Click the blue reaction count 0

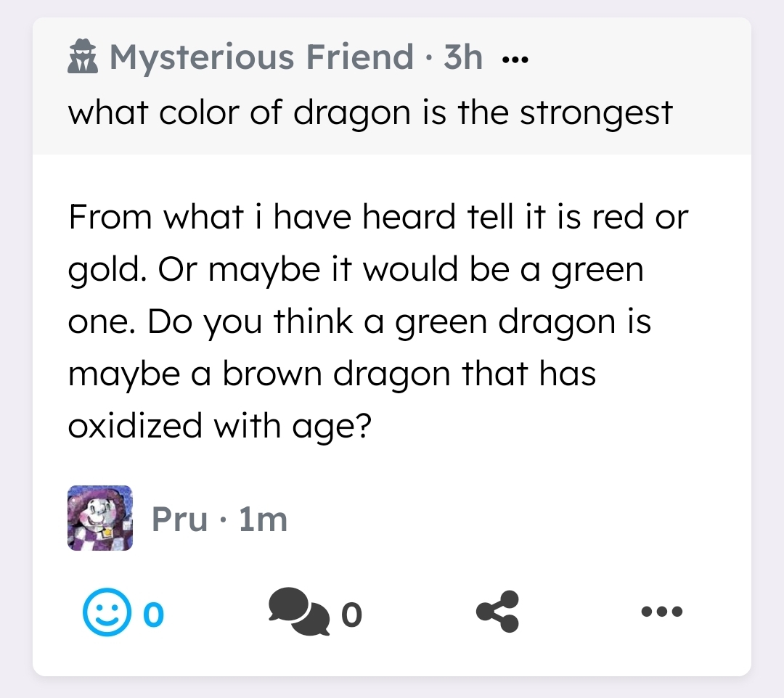pos(154,615)
